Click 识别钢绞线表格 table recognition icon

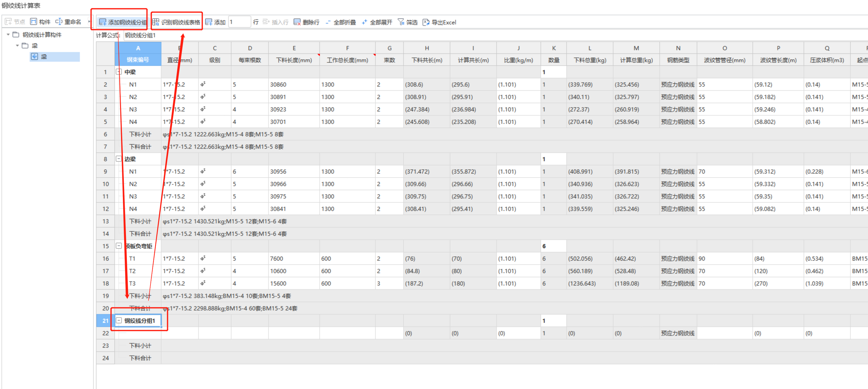[x=156, y=22]
